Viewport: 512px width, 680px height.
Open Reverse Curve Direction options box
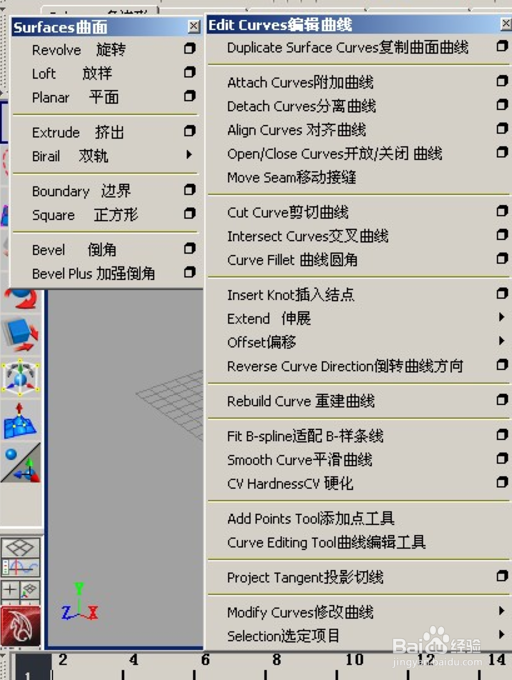click(502, 365)
